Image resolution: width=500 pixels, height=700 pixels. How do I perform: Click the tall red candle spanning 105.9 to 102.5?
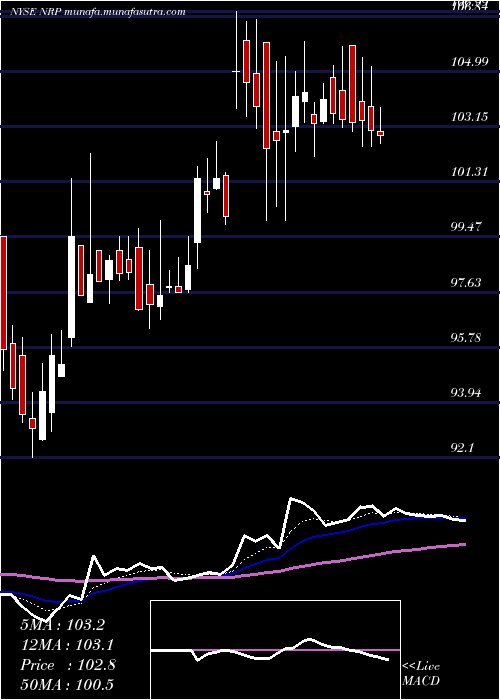coord(267,95)
